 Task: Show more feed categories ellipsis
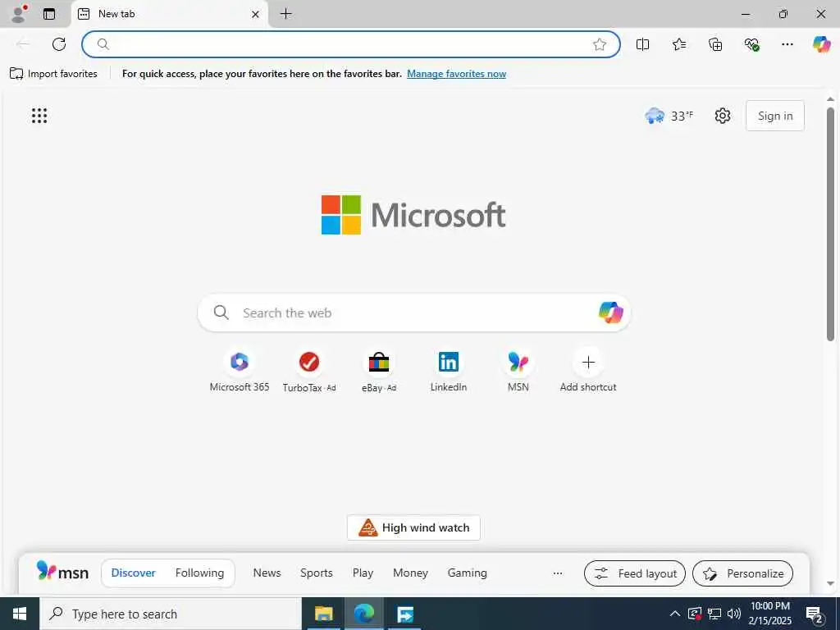[558, 573]
